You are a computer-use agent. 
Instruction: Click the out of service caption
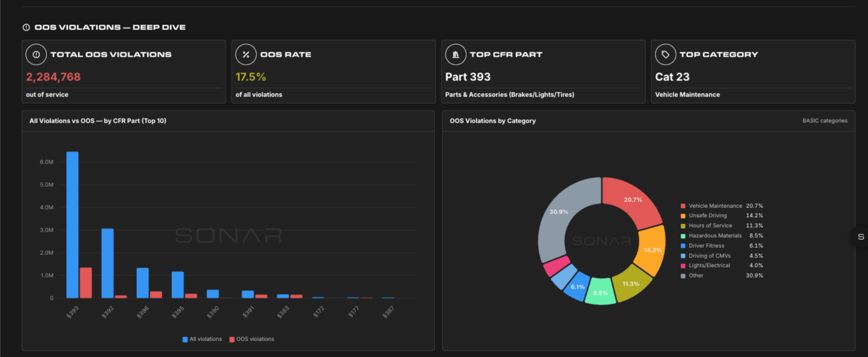pyautogui.click(x=46, y=95)
